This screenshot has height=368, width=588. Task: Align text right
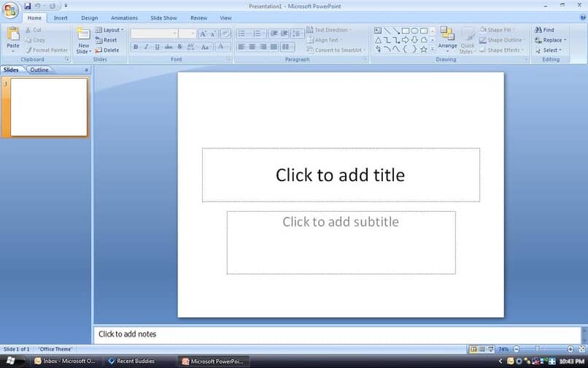[263, 47]
